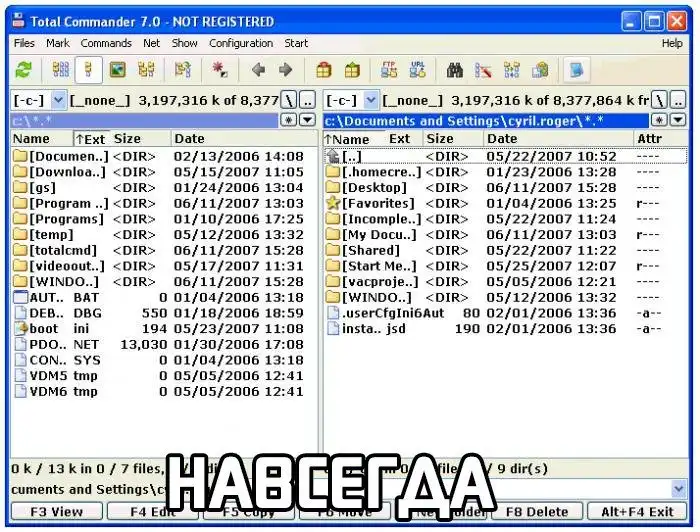The width and height of the screenshot is (700, 532).
Task: Click the URL new FTP connection icon
Action: coord(417,70)
